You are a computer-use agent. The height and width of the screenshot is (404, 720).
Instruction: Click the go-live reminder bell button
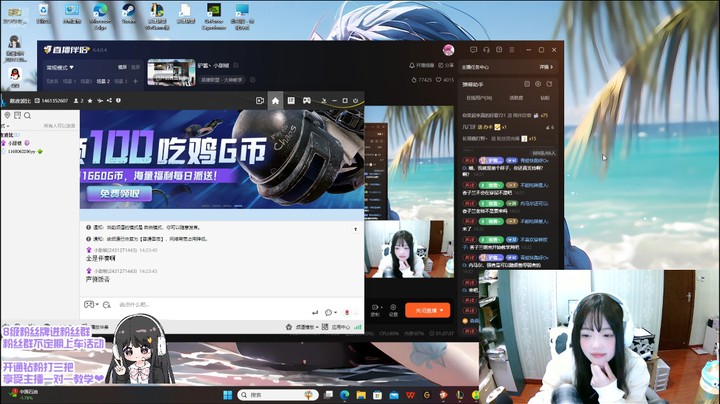coord(422,66)
